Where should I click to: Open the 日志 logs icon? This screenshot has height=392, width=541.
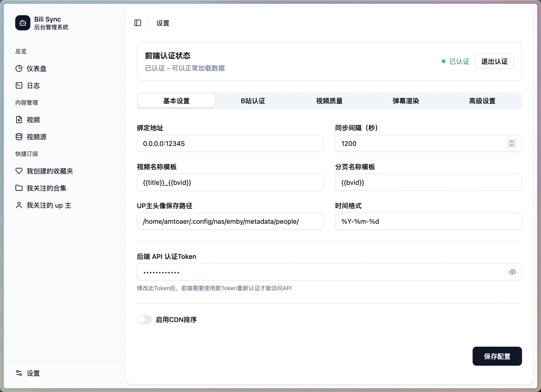(x=19, y=86)
